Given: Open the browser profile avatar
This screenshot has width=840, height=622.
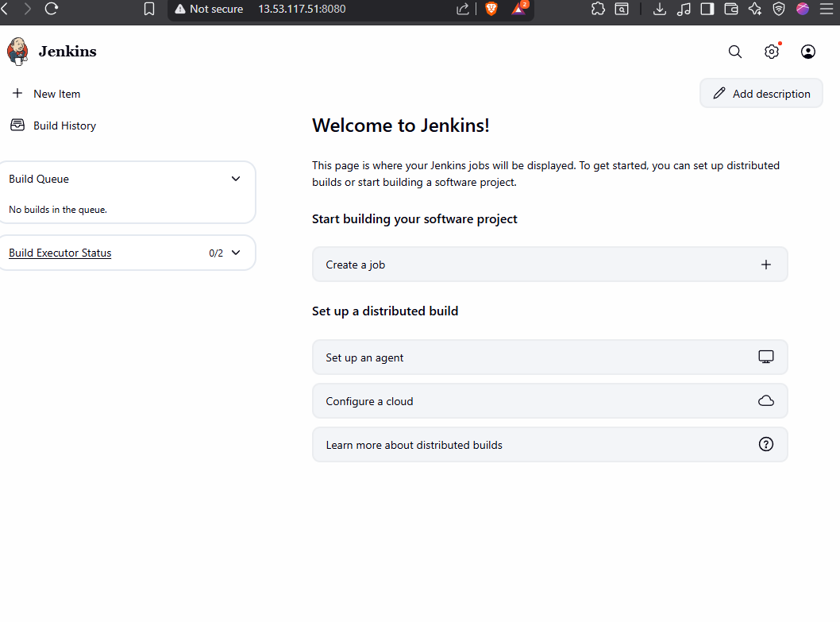Looking at the screenshot, I should point(803,9).
